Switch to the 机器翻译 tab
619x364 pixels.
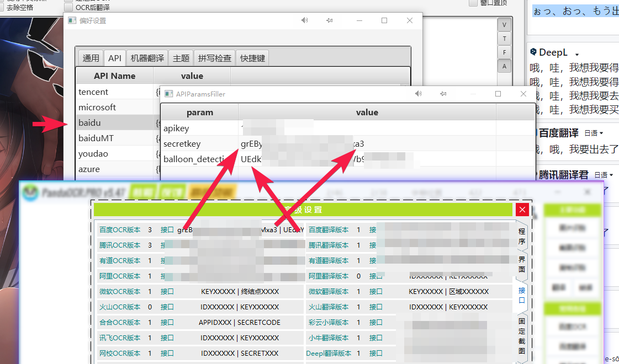pos(147,57)
